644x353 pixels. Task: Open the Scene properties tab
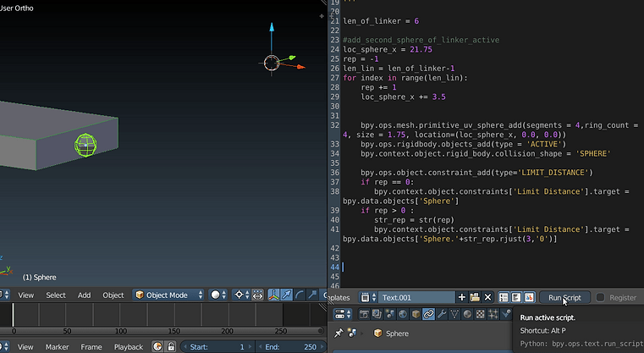pos(390,315)
